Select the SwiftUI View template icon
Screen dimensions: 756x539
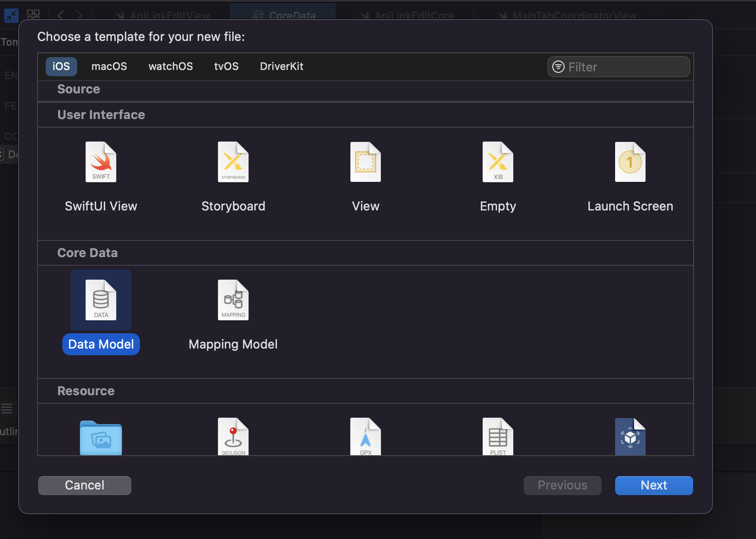point(101,162)
